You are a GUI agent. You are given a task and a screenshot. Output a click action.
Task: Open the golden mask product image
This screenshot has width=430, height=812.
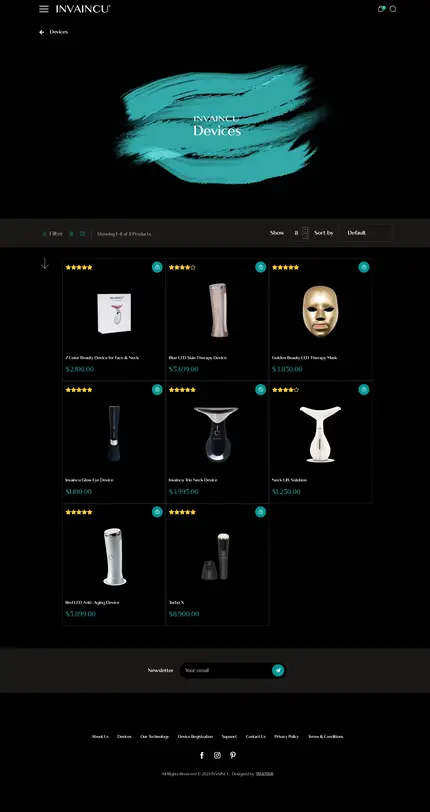click(x=320, y=311)
